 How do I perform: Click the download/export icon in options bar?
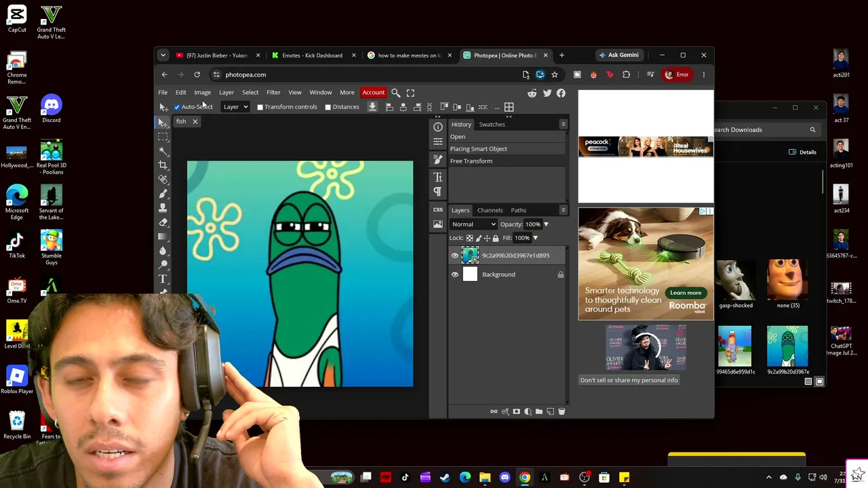point(372,107)
